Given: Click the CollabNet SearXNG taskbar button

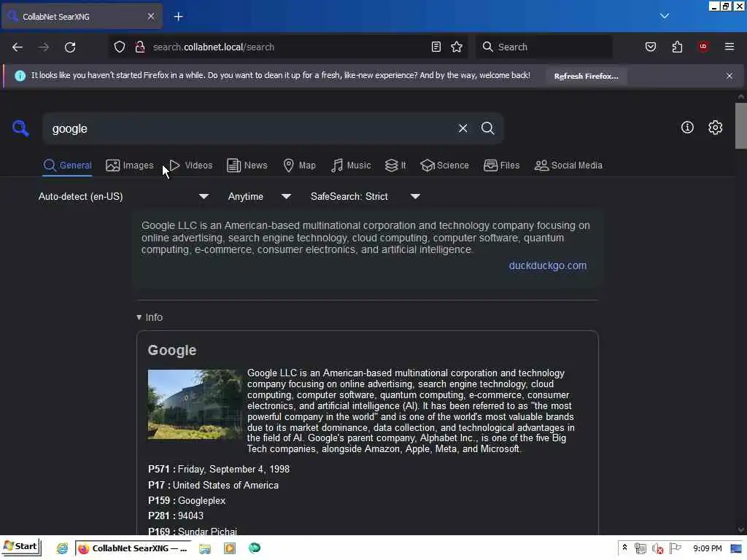Looking at the screenshot, I should click(x=134, y=548).
